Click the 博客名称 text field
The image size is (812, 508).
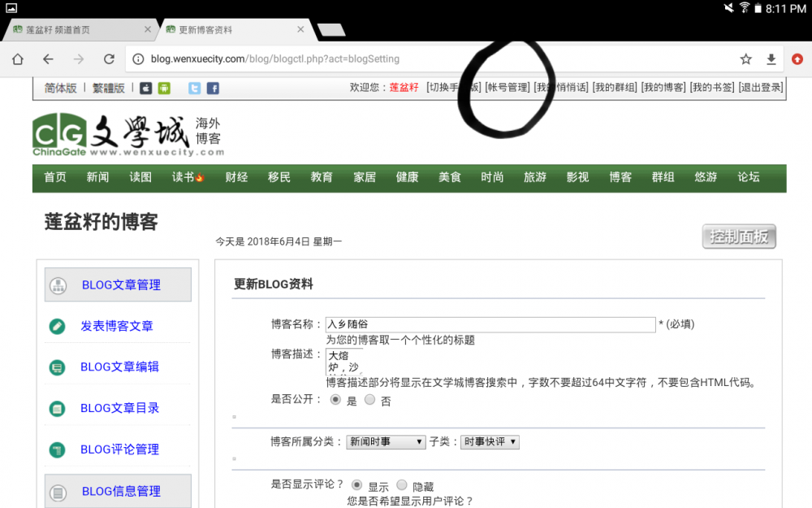pos(490,324)
